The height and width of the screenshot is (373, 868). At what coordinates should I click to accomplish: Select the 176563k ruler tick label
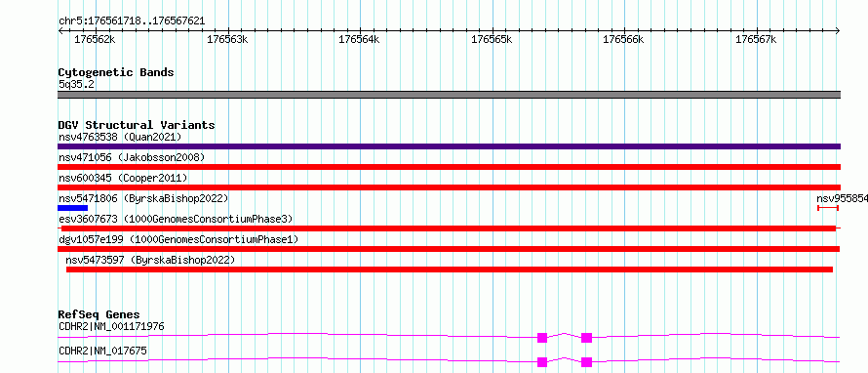coord(227,39)
